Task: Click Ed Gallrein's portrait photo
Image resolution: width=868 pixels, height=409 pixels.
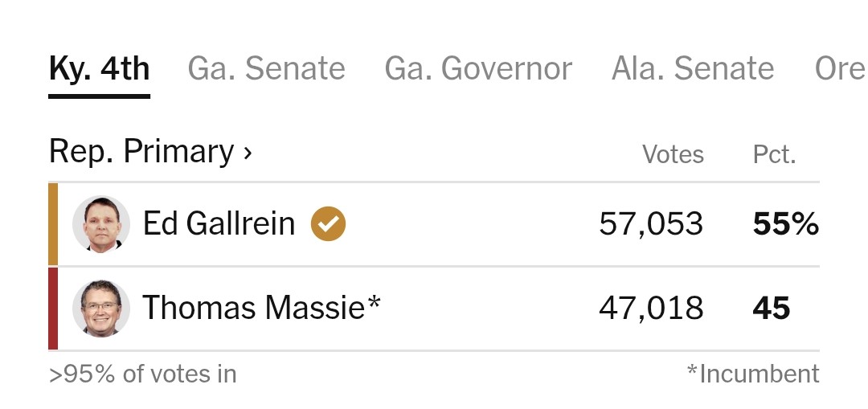Action: tap(101, 224)
